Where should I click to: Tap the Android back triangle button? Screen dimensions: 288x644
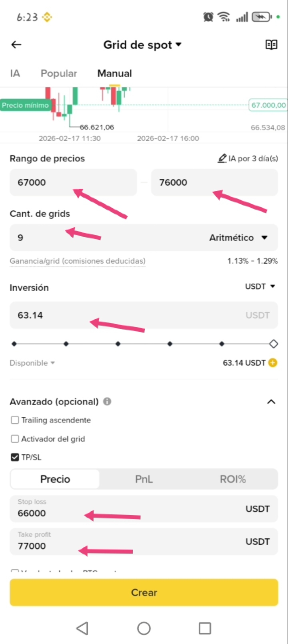click(x=82, y=628)
